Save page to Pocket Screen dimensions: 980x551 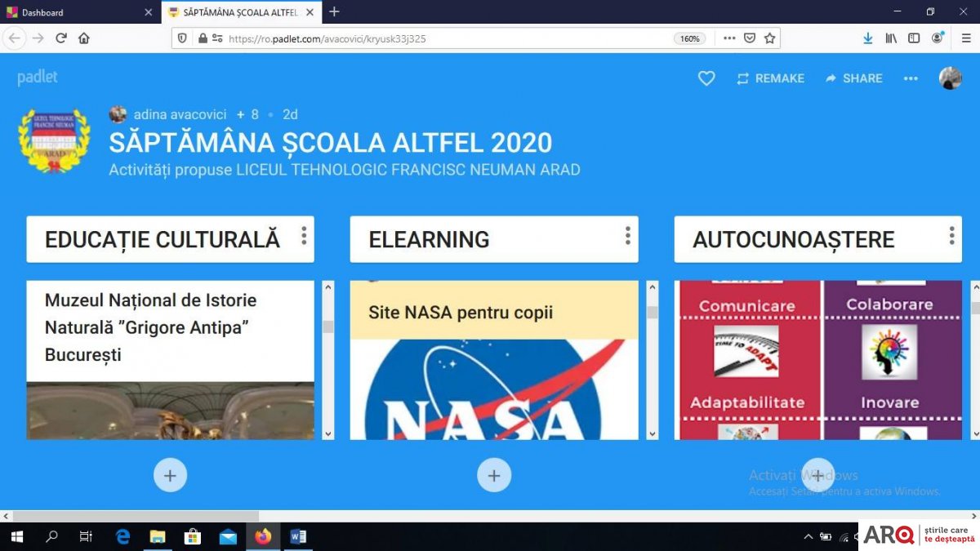750,38
